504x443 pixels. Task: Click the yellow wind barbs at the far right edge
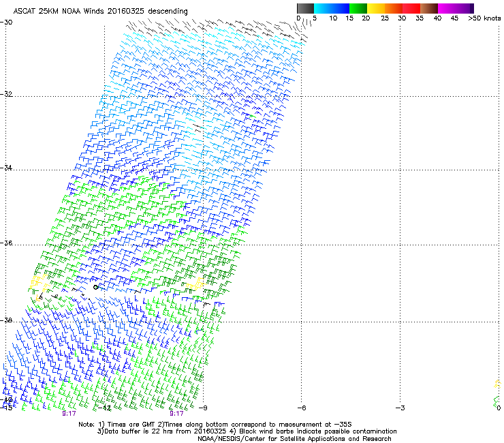[x=497, y=384]
